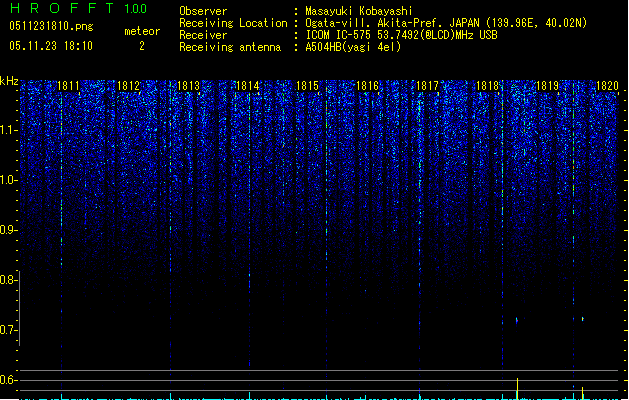Click the short yellow power spike after 1819
This screenshot has height=400, width=629.
582,393
